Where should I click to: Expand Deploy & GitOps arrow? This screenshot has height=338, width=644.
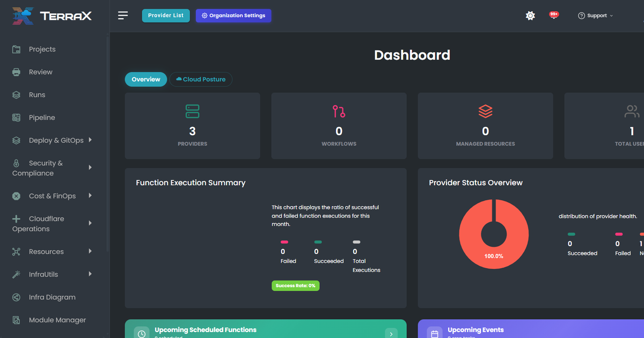click(90, 140)
